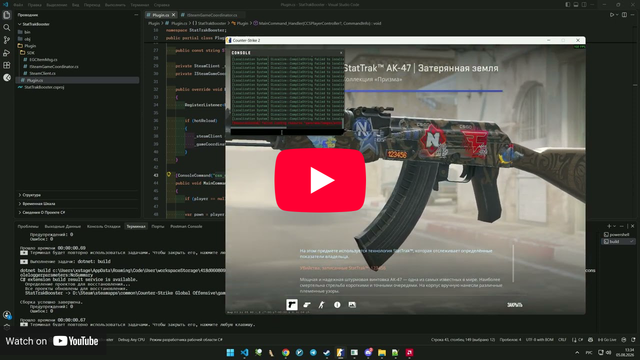Image resolution: width=640 pixels, height=360 pixels.
Task: Open Search in VS Code activity bar
Action: pyautogui.click(x=7, y=27)
